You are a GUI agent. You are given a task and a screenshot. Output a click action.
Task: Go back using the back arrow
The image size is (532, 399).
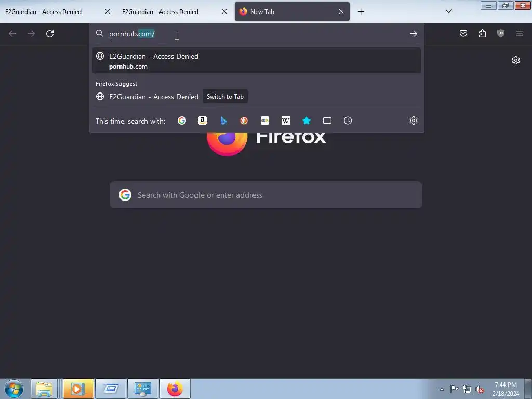tap(12, 34)
